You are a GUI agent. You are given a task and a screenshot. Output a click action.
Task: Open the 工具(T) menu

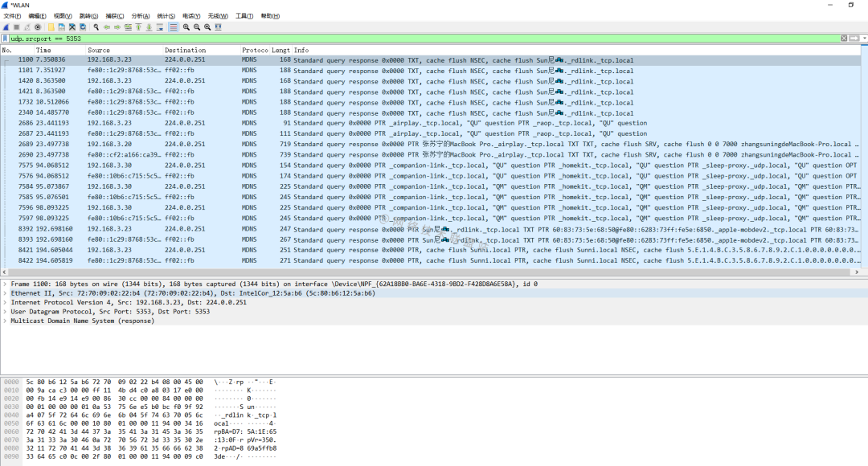tap(244, 16)
